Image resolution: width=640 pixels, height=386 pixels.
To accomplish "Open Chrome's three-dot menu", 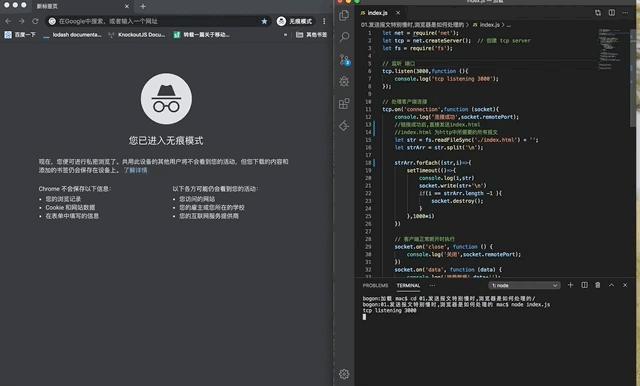I will [x=324, y=21].
